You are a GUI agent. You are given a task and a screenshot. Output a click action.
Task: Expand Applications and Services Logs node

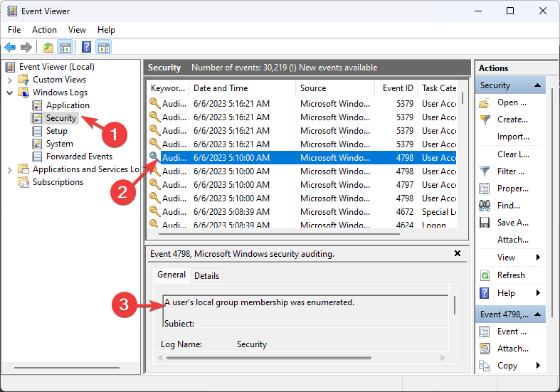pyautogui.click(x=10, y=169)
